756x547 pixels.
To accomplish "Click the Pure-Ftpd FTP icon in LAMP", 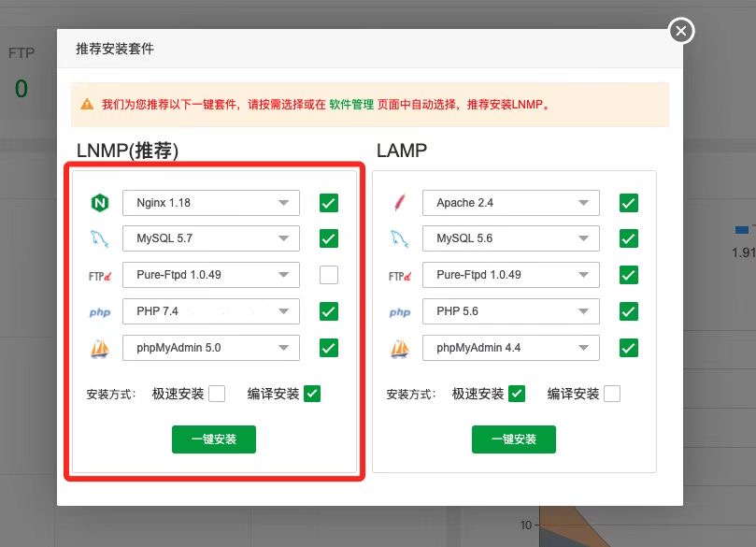I will click(400, 276).
